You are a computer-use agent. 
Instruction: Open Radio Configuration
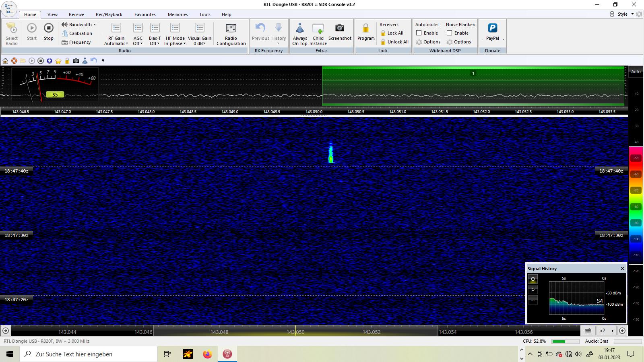tap(231, 34)
